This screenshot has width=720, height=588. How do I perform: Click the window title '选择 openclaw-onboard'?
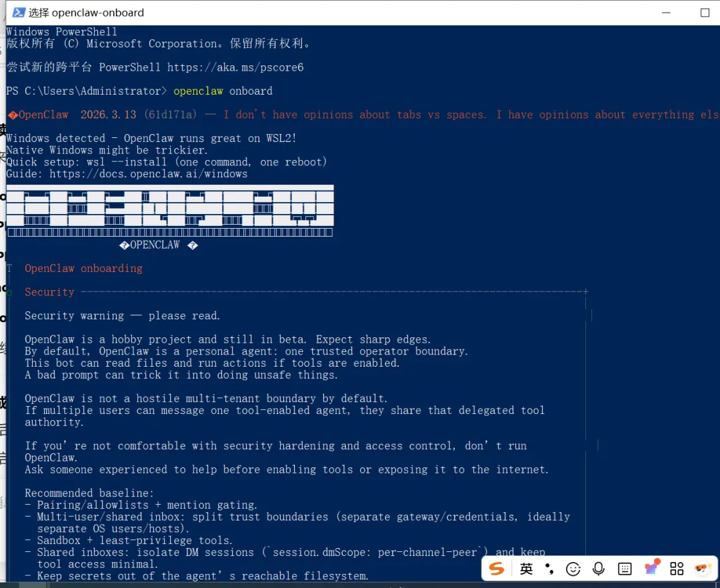pos(86,13)
